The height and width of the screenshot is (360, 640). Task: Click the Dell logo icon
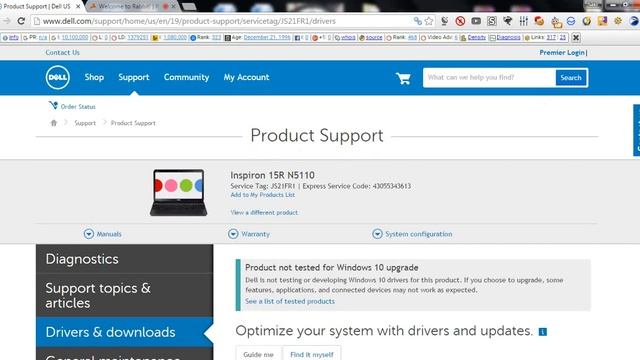[58, 77]
